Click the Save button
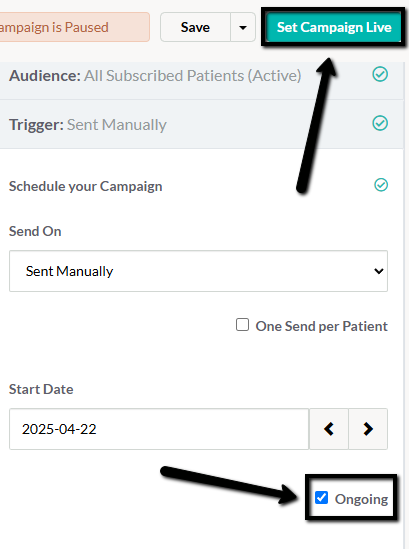Viewport: 409px width, 549px height. 195,27
